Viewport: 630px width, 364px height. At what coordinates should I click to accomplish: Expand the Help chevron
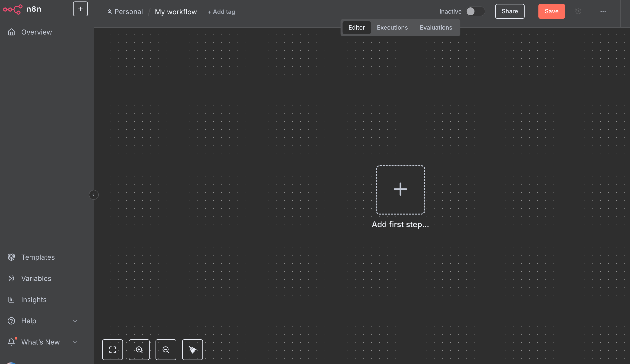pos(75,321)
